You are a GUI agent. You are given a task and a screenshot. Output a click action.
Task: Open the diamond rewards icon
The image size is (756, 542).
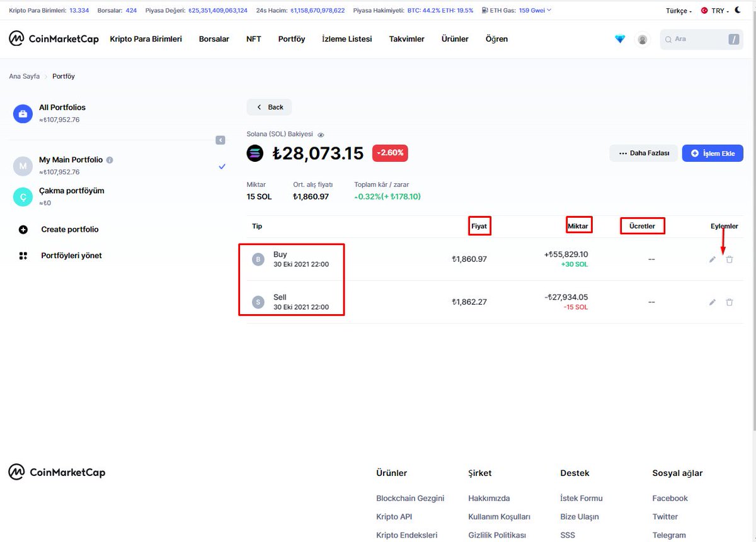[x=620, y=39]
